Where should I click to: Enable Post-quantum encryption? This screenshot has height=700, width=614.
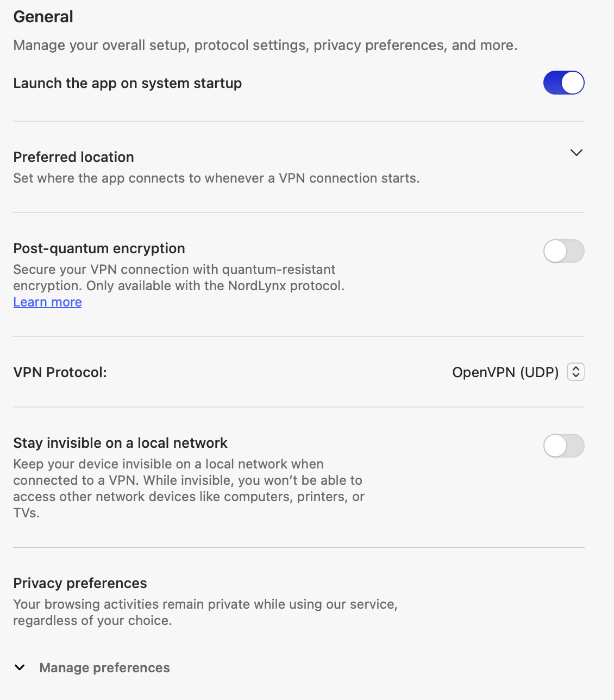tap(563, 251)
